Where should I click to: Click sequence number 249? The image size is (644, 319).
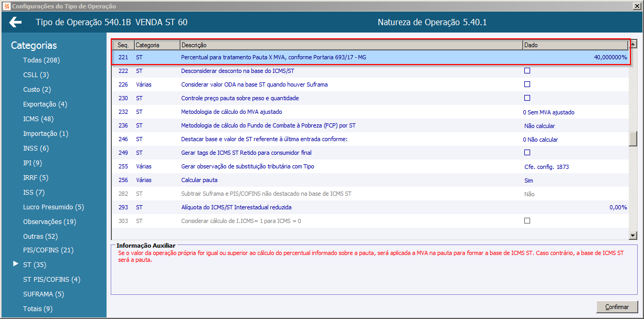coord(123,153)
